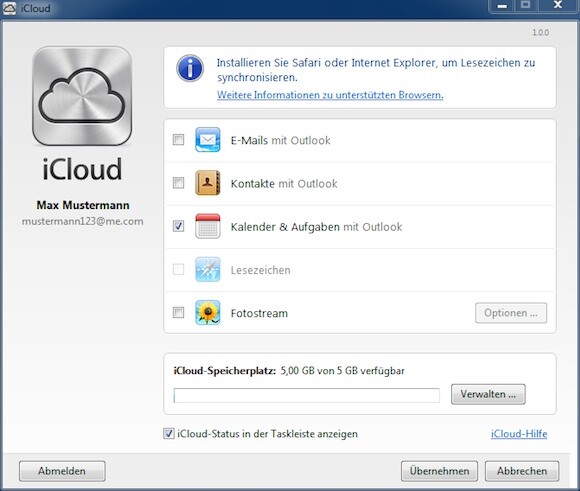Click the email mustermann123@me.com
Image resolution: width=580 pixels, height=491 pixels.
[82, 221]
